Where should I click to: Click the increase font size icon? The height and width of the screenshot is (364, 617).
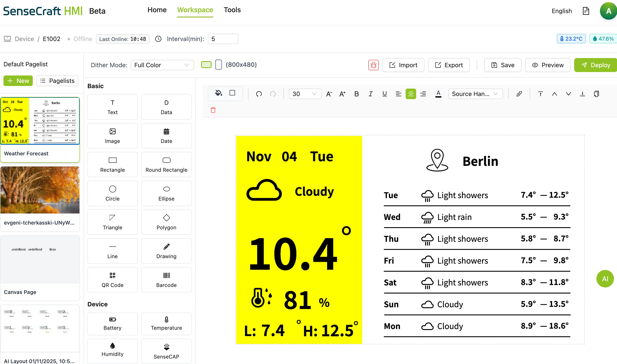click(342, 94)
